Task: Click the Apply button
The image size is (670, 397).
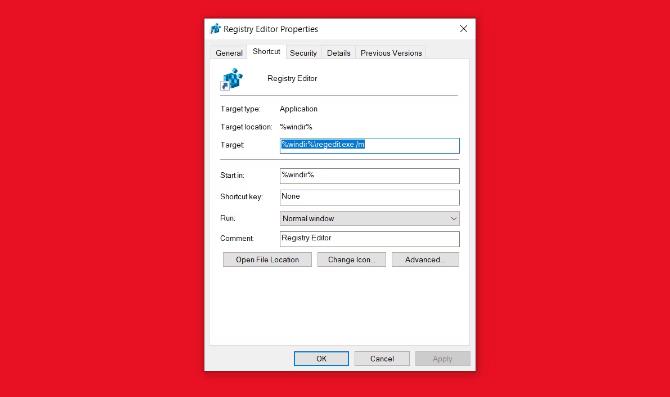Action: (443, 359)
